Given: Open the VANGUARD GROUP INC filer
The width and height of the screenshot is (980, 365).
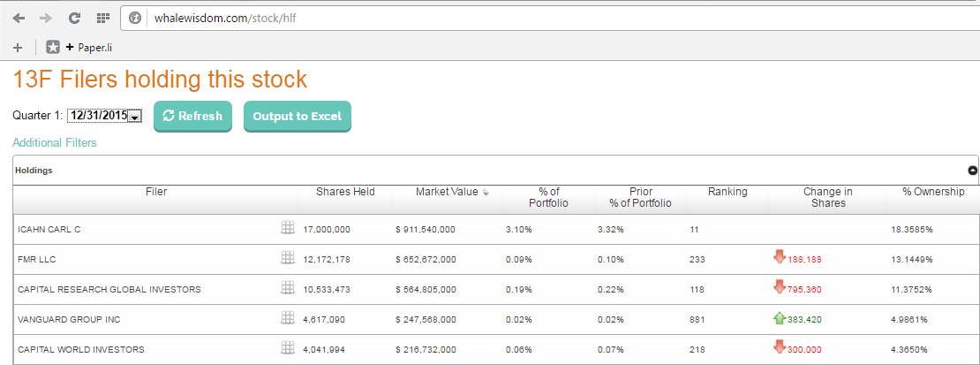Looking at the screenshot, I should click(70, 319).
